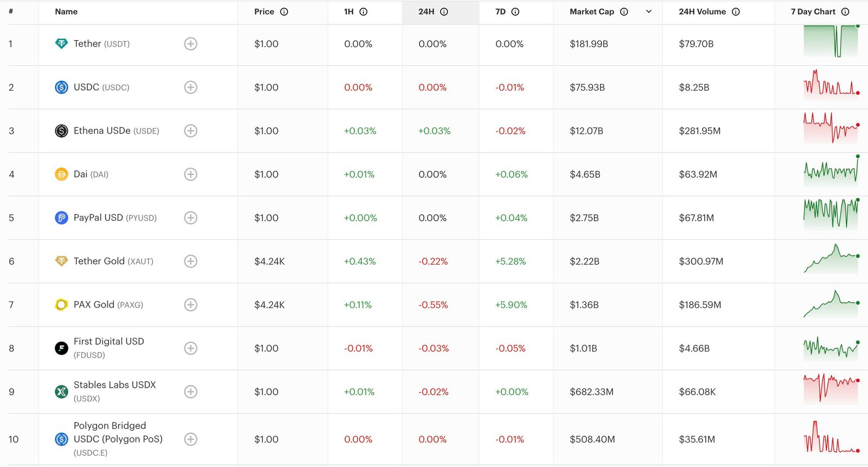Add Tether Gold to watchlist
This screenshot has width=868, height=467.
click(190, 261)
